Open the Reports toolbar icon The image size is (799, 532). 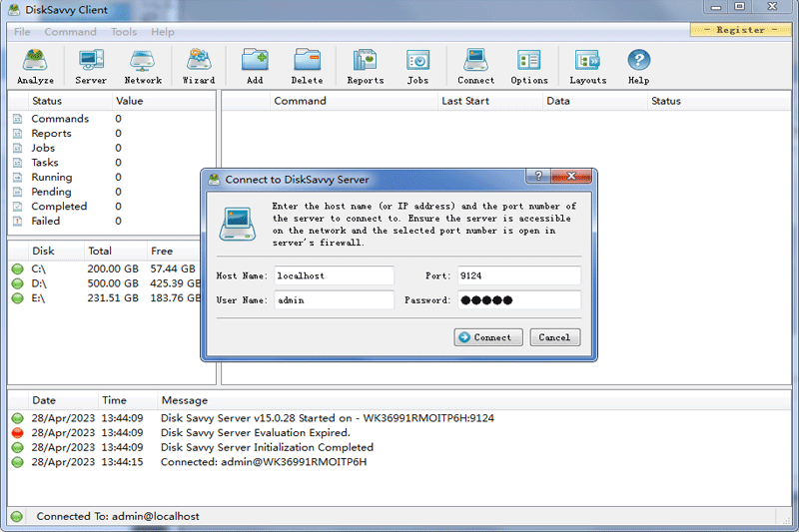tap(366, 66)
